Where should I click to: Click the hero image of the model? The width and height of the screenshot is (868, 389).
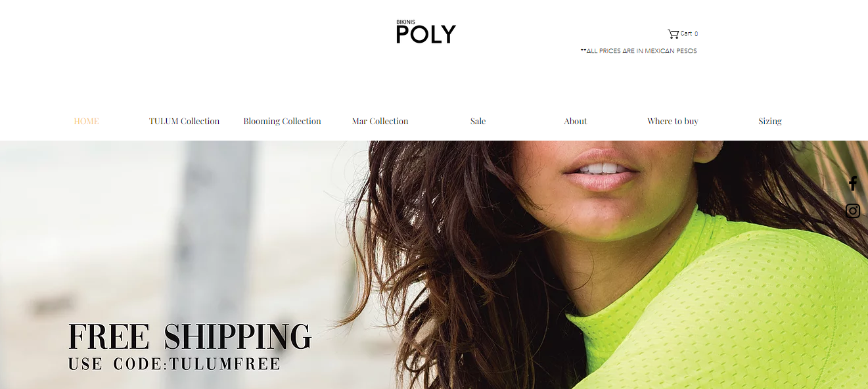point(434,265)
